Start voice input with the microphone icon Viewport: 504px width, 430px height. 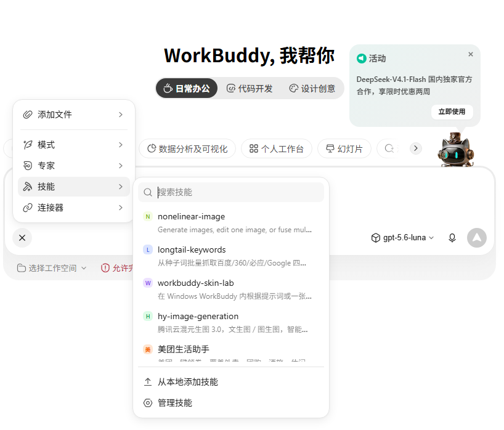coord(452,238)
